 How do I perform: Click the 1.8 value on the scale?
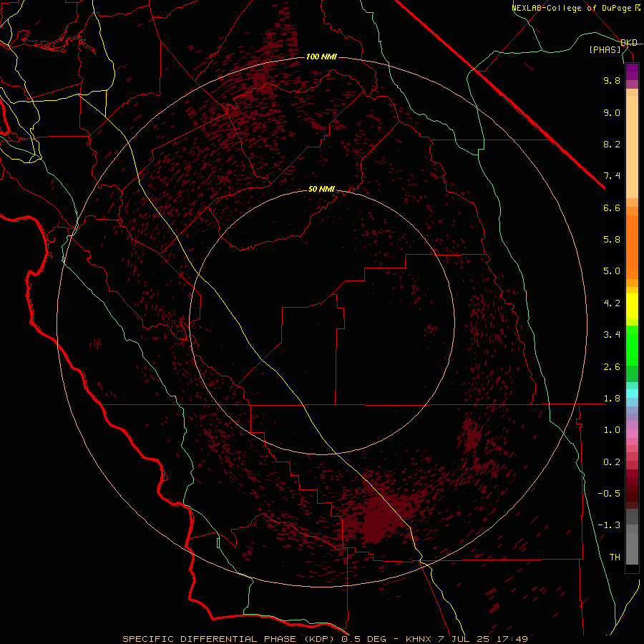(612, 399)
